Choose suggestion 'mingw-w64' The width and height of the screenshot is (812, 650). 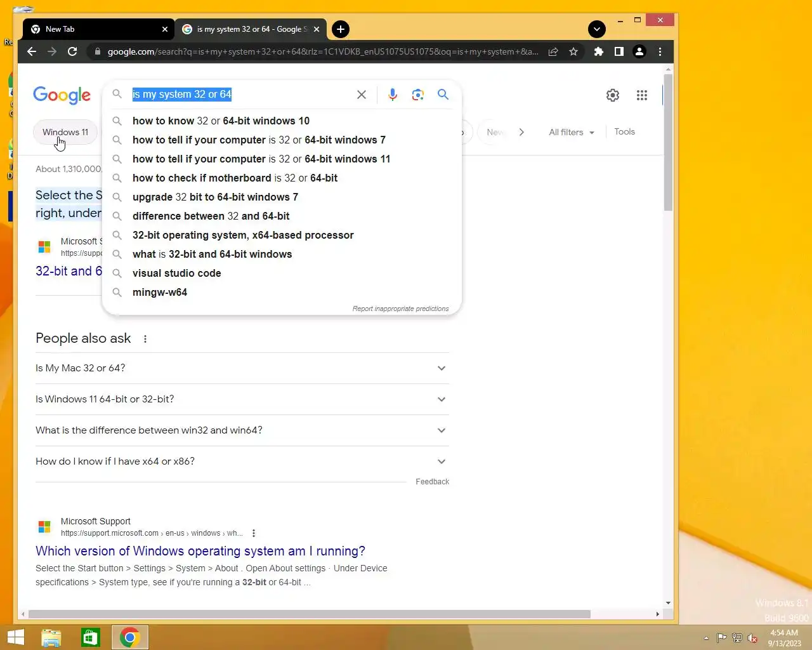pyautogui.click(x=282, y=292)
